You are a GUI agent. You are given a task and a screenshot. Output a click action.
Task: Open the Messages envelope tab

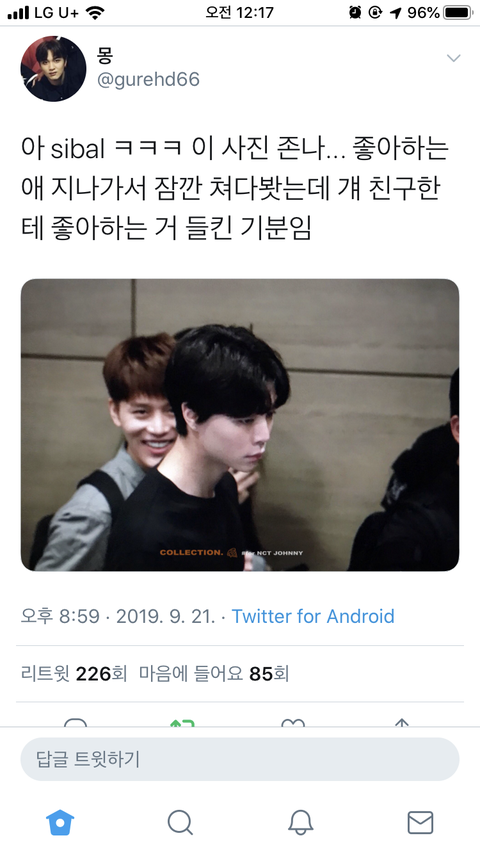coord(420,822)
